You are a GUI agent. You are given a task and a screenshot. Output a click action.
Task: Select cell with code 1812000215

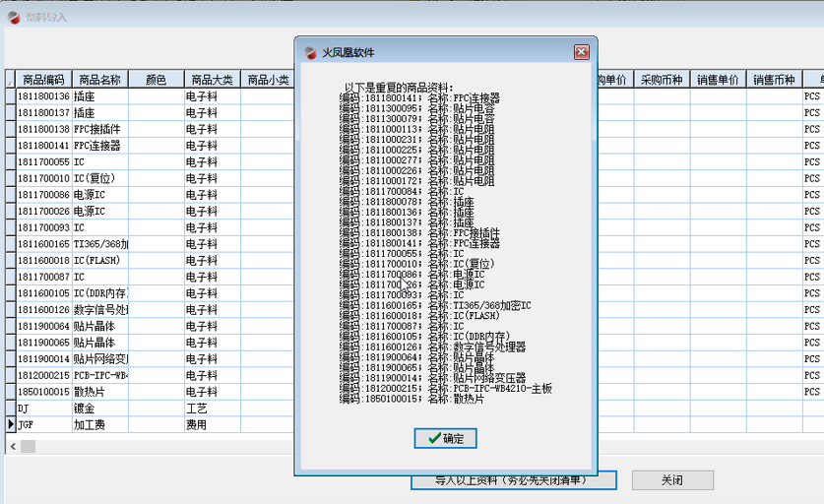(x=43, y=375)
